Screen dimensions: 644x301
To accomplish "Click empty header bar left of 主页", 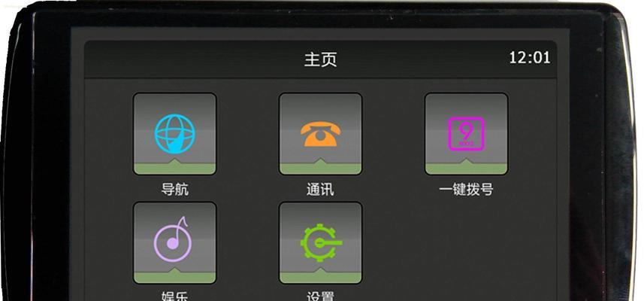I will (x=193, y=59).
